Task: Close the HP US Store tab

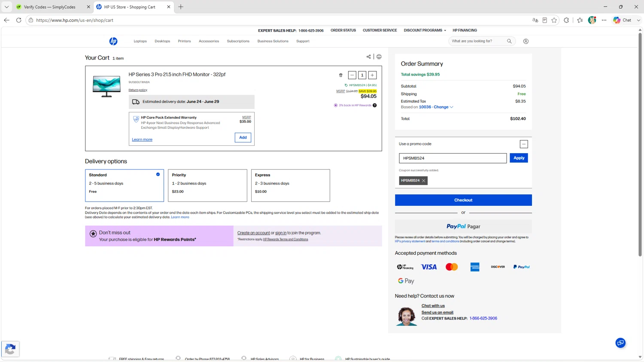Action: coord(168,7)
